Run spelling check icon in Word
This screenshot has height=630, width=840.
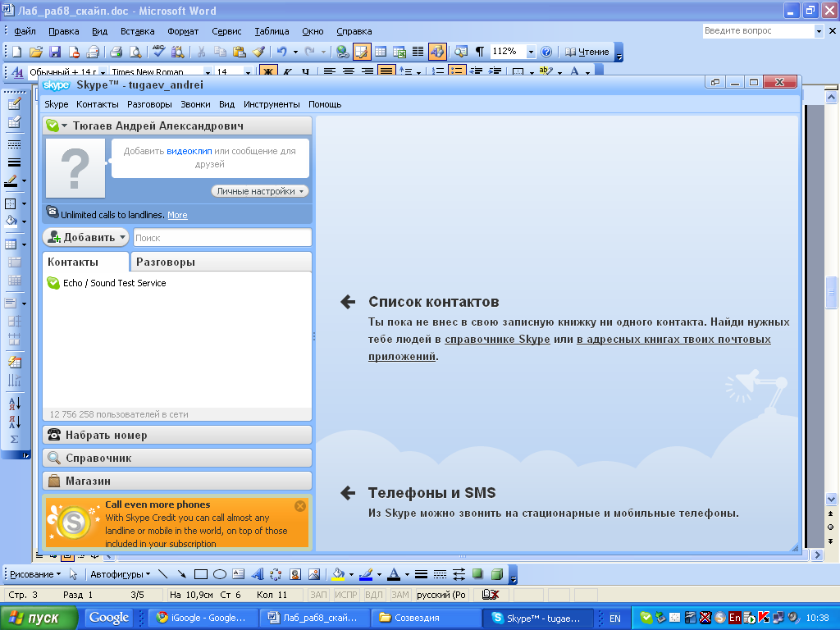click(158, 52)
